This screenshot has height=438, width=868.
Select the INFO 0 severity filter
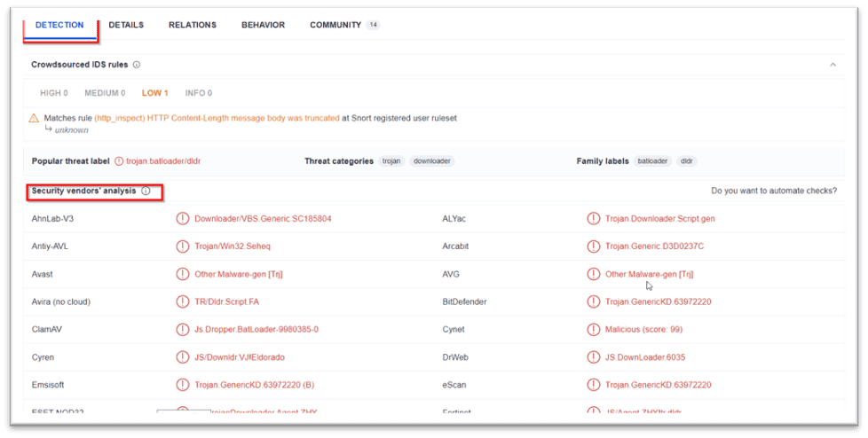click(199, 93)
